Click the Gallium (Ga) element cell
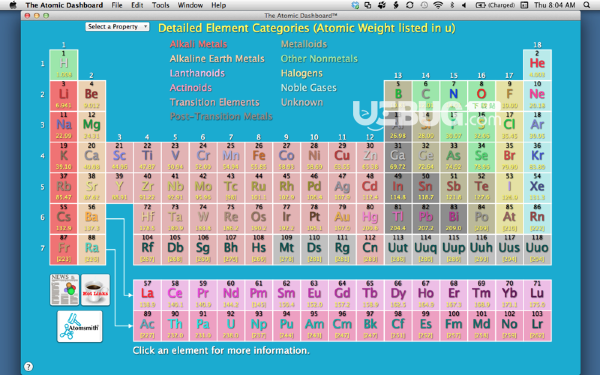 tap(398, 157)
